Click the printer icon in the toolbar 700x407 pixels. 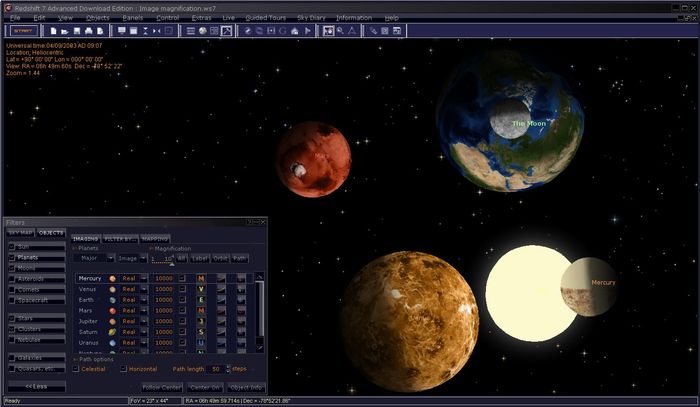88,31
